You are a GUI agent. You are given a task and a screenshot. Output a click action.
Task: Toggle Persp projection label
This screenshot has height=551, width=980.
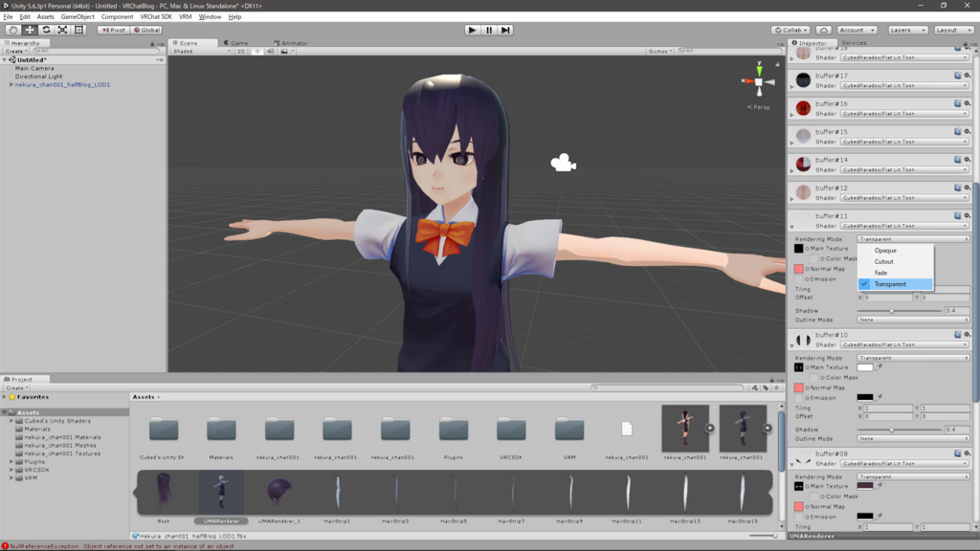(759, 107)
